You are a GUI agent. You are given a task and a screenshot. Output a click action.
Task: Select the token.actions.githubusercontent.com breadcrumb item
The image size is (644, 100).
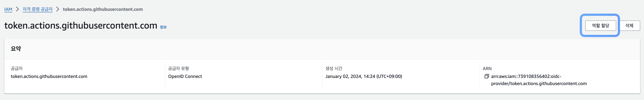click(x=103, y=9)
